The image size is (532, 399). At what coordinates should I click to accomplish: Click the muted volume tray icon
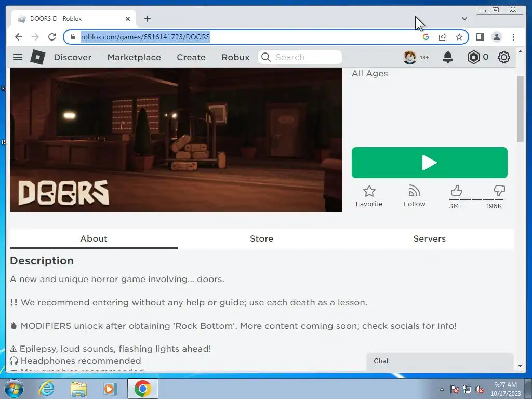click(480, 389)
